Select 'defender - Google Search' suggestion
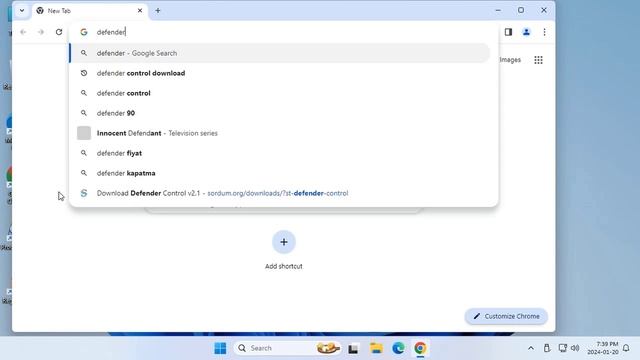 280,53
